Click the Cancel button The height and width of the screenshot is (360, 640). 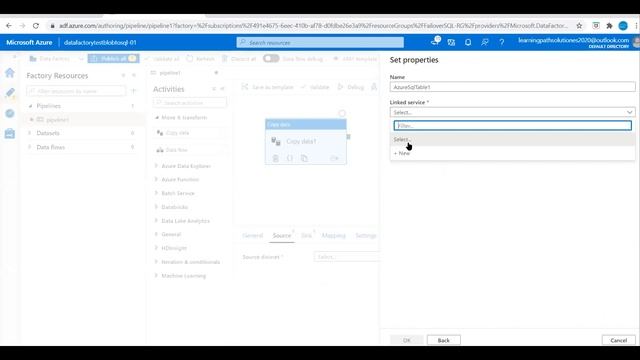(618, 340)
